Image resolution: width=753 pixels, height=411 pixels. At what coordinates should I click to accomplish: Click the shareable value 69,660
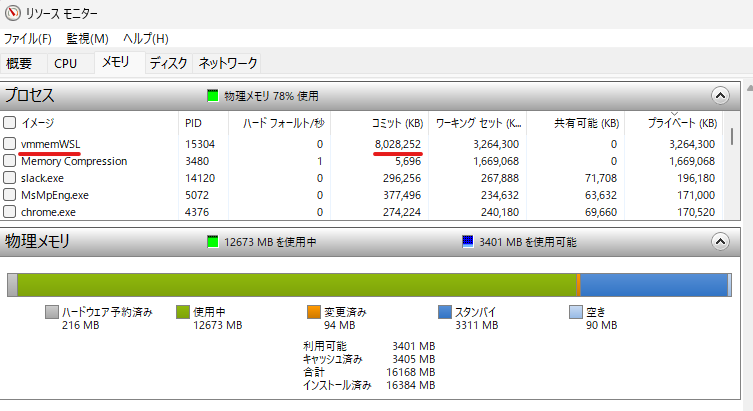(x=601, y=212)
